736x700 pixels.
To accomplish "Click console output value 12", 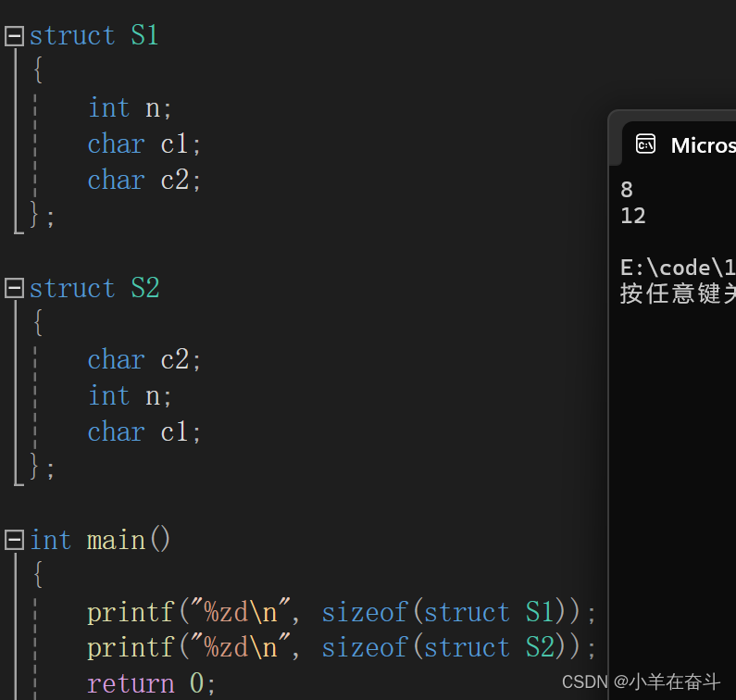I will click(x=632, y=216).
